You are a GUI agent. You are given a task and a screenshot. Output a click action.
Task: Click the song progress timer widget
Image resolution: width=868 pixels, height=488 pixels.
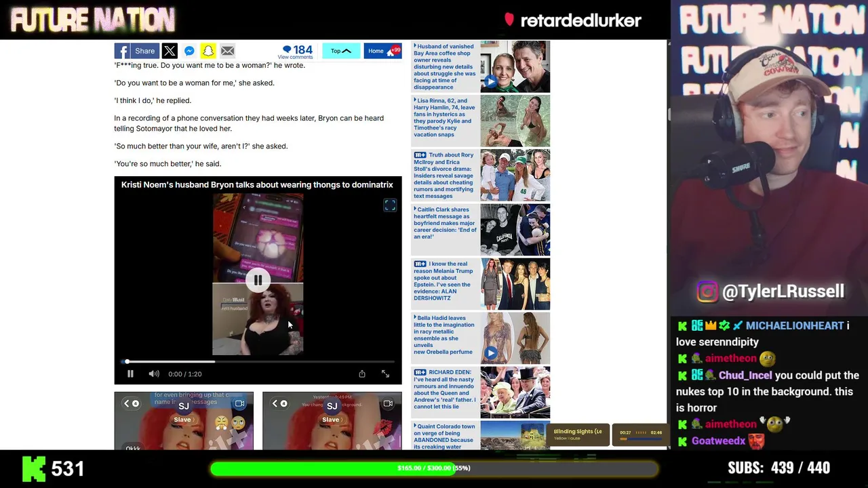(640, 434)
